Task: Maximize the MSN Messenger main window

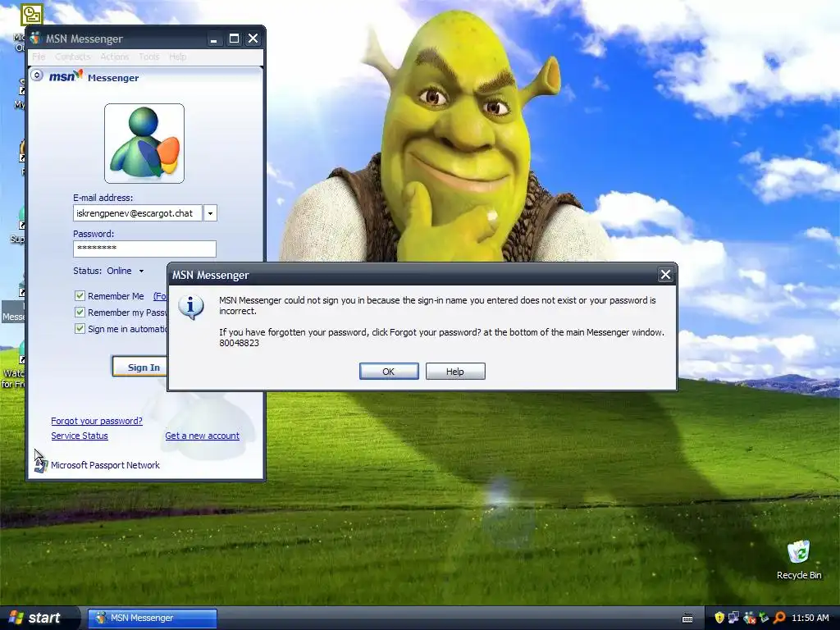Action: [234, 39]
